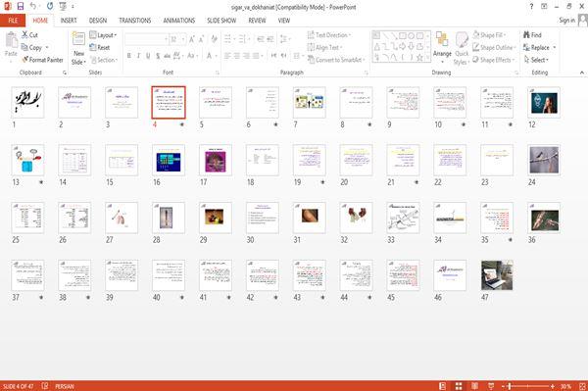Click the Redo icon in title bar
This screenshot has width=588, height=391.
click(x=50, y=7)
